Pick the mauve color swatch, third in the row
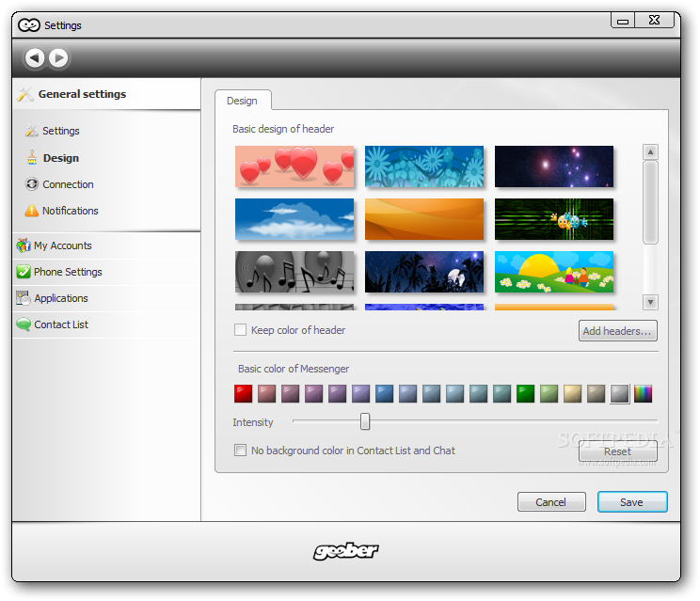This screenshot has height=601, width=700. [x=290, y=393]
